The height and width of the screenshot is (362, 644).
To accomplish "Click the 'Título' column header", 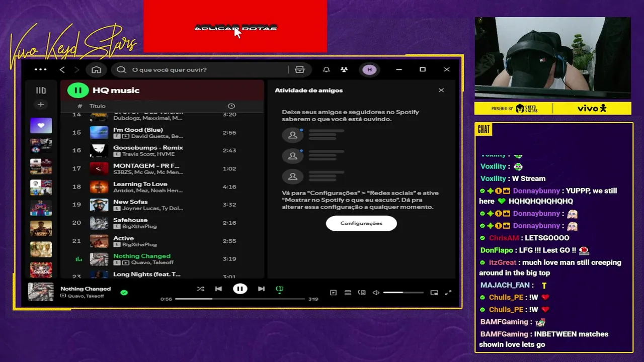I will point(98,106).
